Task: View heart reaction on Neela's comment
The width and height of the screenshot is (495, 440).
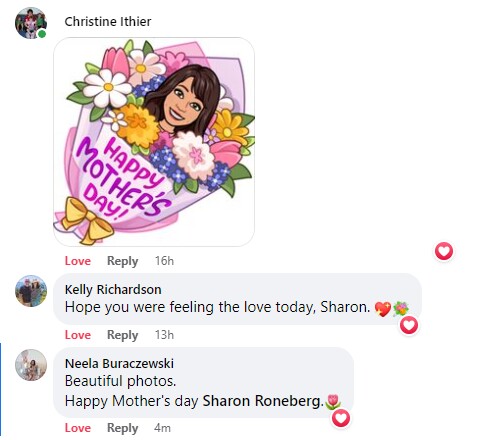Action: tap(341, 418)
